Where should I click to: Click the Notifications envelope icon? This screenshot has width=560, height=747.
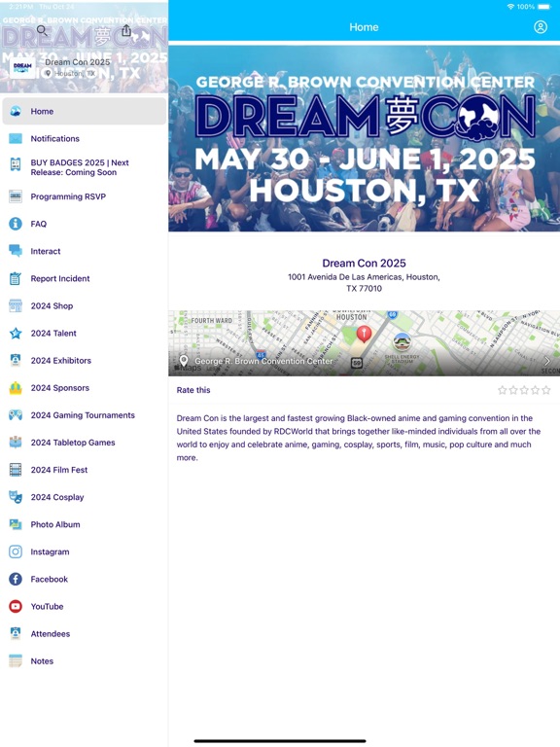pos(16,139)
